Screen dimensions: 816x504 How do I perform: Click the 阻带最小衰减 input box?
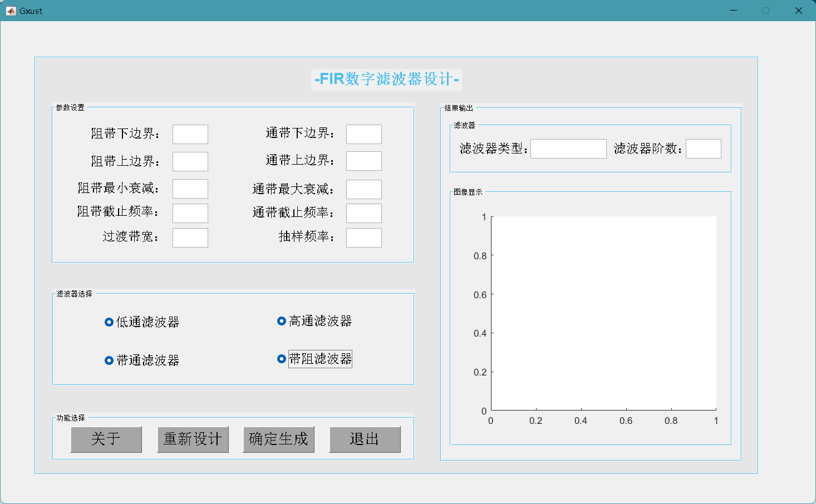click(x=190, y=189)
